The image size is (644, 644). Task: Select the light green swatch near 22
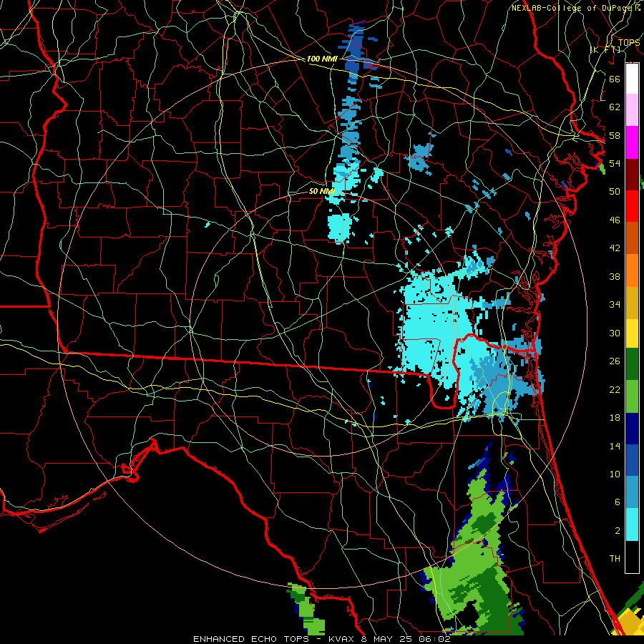pos(632,396)
